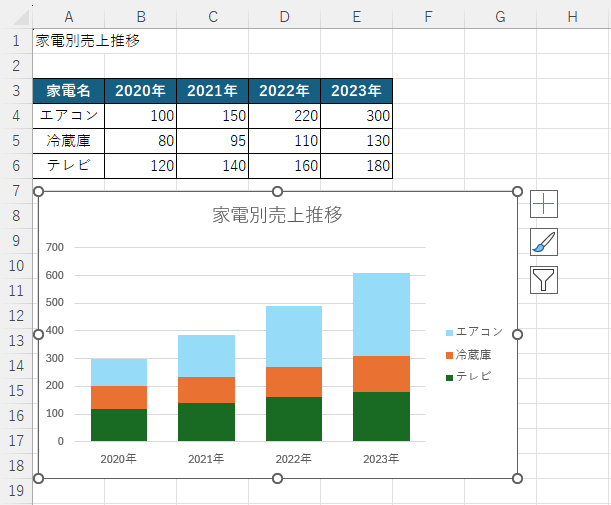The width and height of the screenshot is (611, 505).
Task: Click the エアコン legend color marker
Action: coord(449,332)
